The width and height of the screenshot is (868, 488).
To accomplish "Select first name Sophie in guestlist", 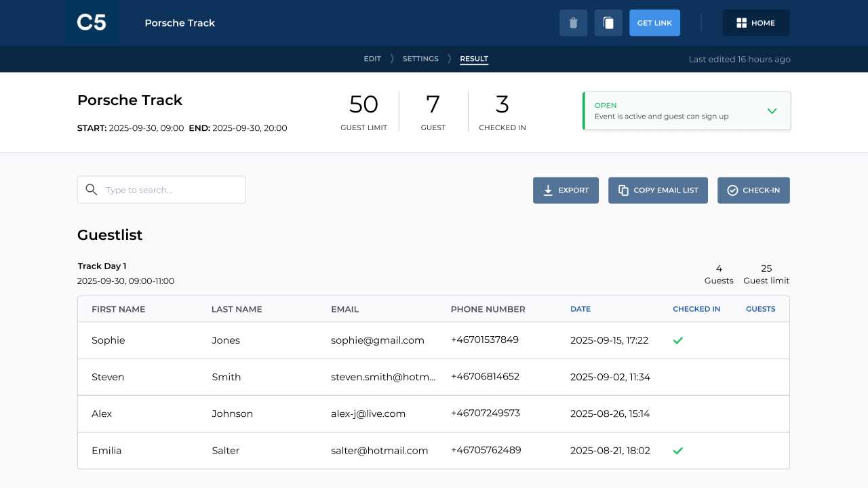I will tap(108, 340).
